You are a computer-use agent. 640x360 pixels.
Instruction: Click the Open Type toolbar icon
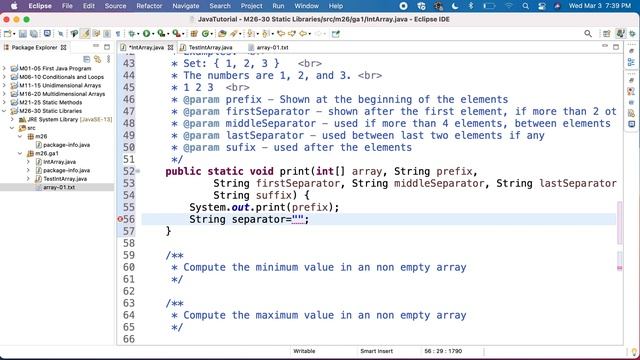click(222, 34)
